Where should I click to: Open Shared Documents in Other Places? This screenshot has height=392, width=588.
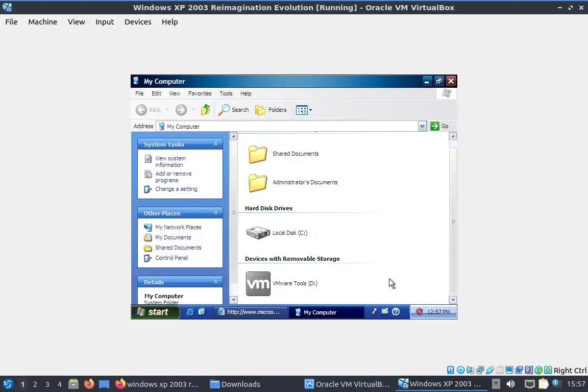click(178, 248)
